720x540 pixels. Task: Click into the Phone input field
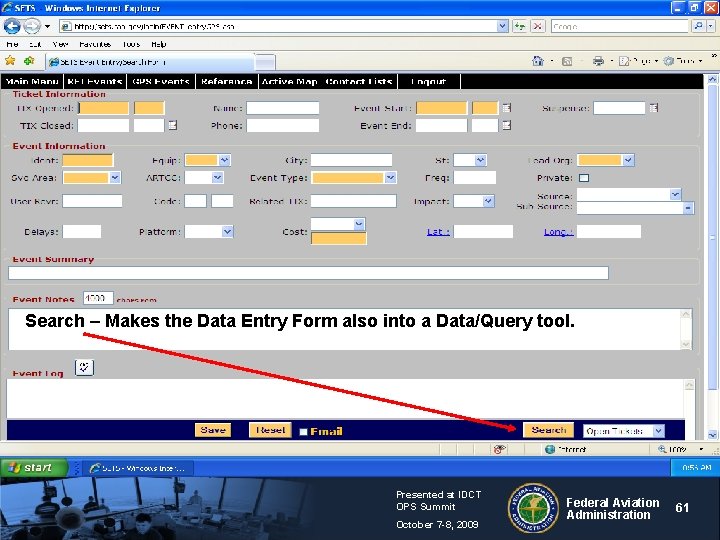pos(282,125)
